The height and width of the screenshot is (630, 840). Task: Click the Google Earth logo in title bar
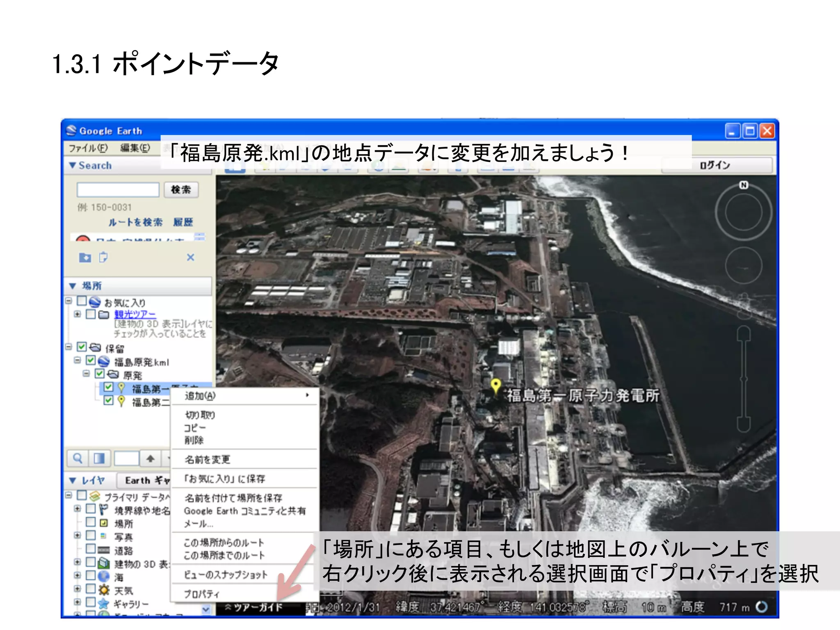[71, 130]
